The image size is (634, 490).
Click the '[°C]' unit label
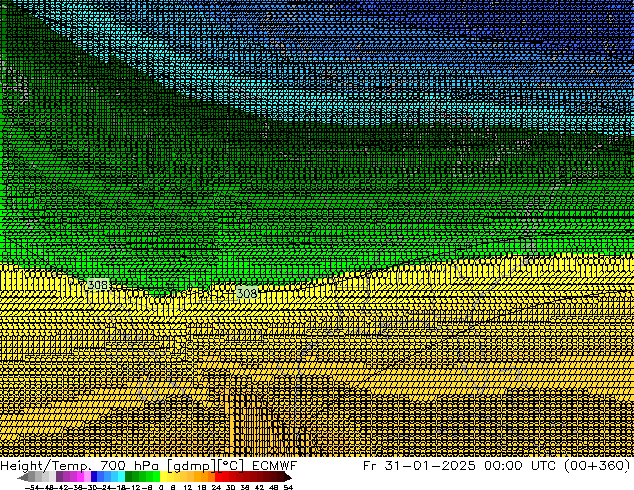click(x=231, y=466)
